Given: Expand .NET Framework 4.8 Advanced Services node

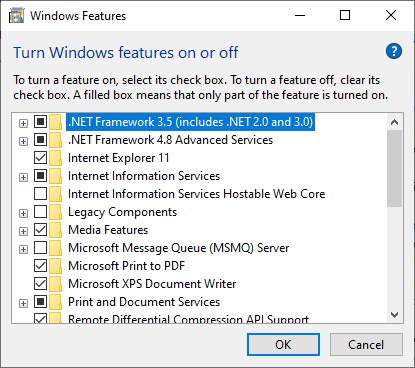Looking at the screenshot, I should (23, 142).
